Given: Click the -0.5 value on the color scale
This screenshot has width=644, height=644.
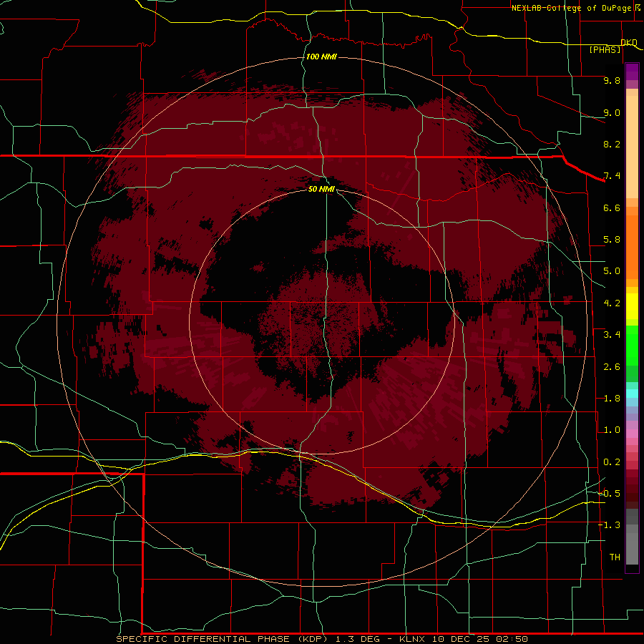Looking at the screenshot, I should coord(609,493).
